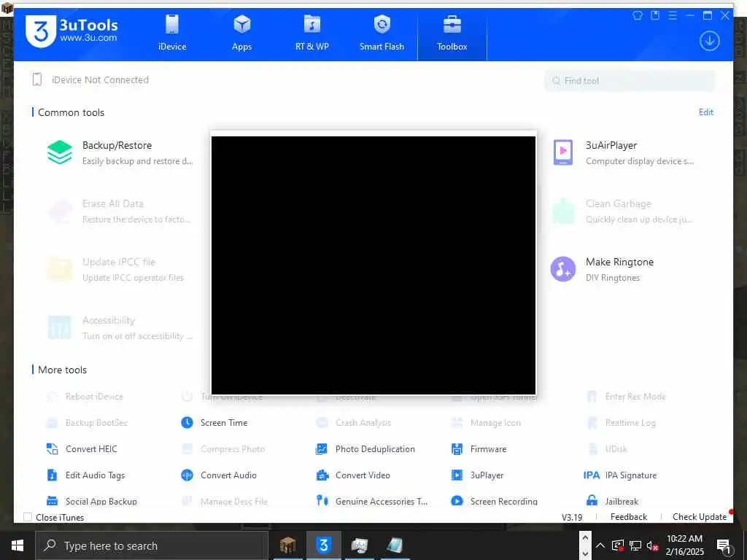Click the title bar bookmark icon
747x560 pixels.
[x=655, y=15]
